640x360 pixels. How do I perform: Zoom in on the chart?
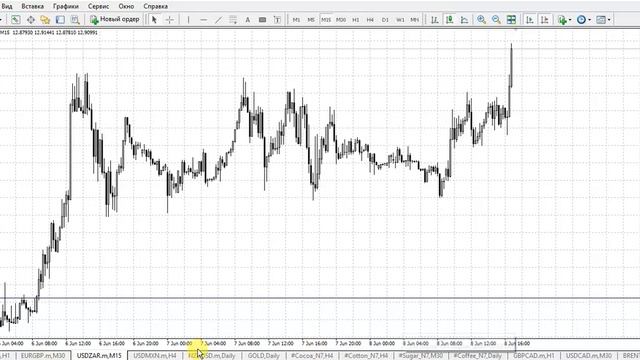(x=482, y=20)
